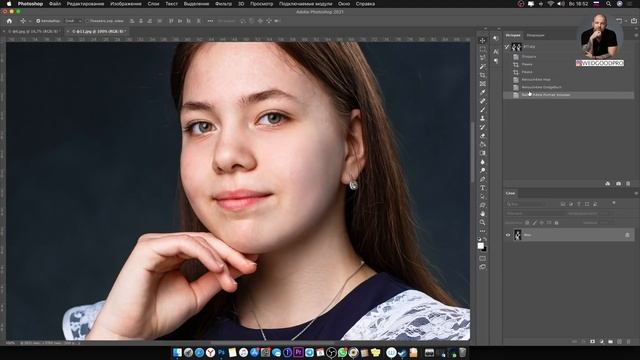Viewport: 640px width, 360px height.
Task: Click the Share icon in options bar
Action: click(x=634, y=21)
